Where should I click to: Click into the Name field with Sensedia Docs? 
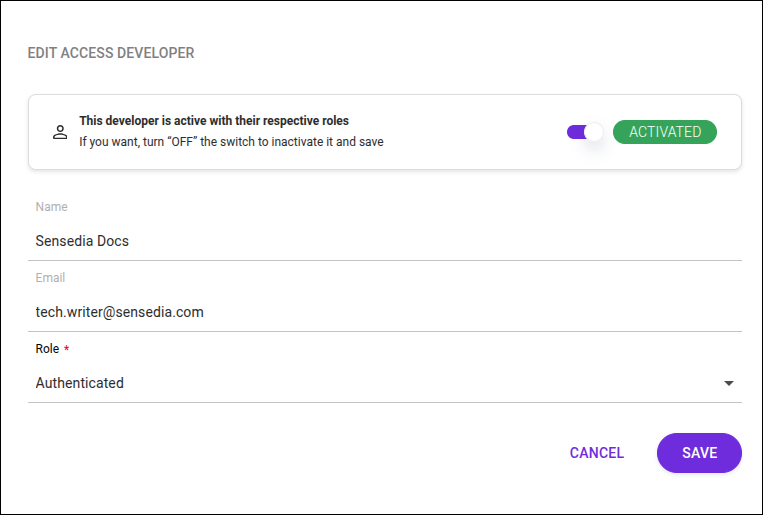click(x=384, y=241)
